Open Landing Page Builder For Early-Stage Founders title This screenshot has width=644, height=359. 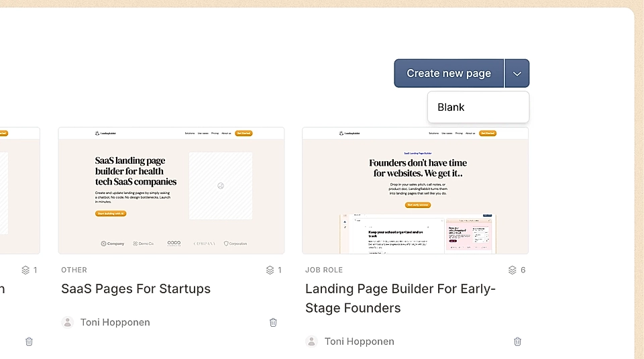coord(400,299)
